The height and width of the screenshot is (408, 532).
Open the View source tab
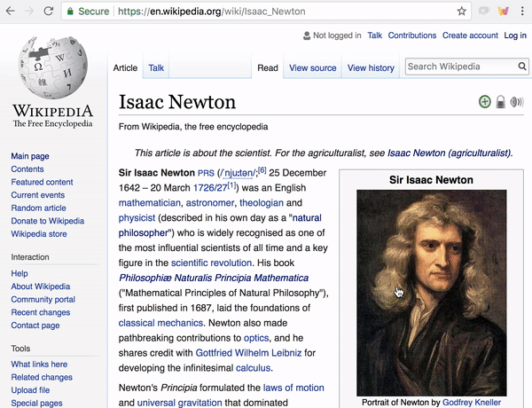pos(312,68)
